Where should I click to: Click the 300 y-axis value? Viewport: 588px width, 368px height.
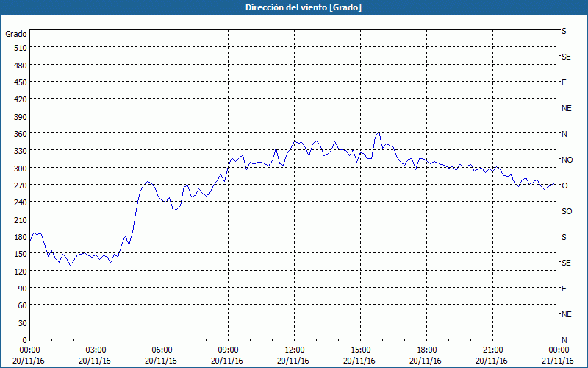(x=21, y=169)
